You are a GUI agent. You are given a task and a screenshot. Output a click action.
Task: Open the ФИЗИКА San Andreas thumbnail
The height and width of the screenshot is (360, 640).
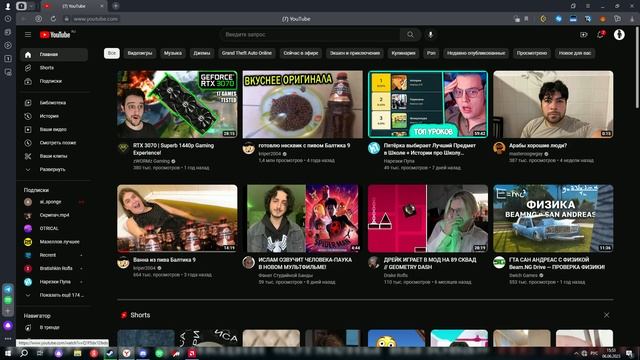tap(553, 218)
